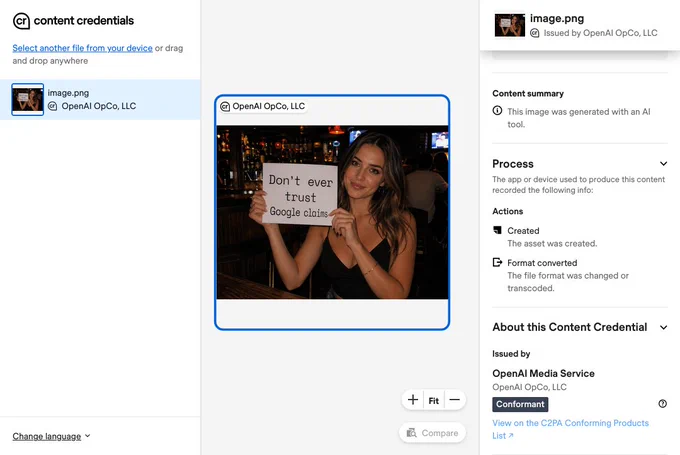680x455 pixels.
Task: Click the CR icon next to OpenAI OpCo in sidebar
Action: [52, 106]
